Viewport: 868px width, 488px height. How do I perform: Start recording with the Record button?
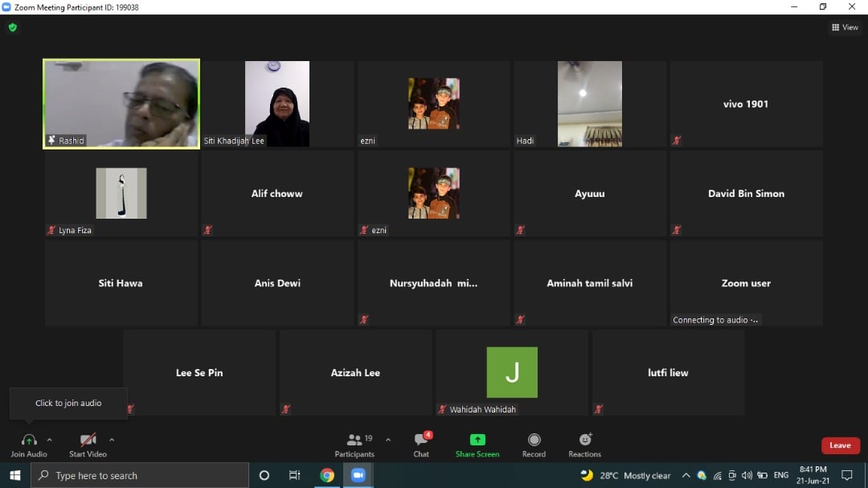(x=534, y=445)
